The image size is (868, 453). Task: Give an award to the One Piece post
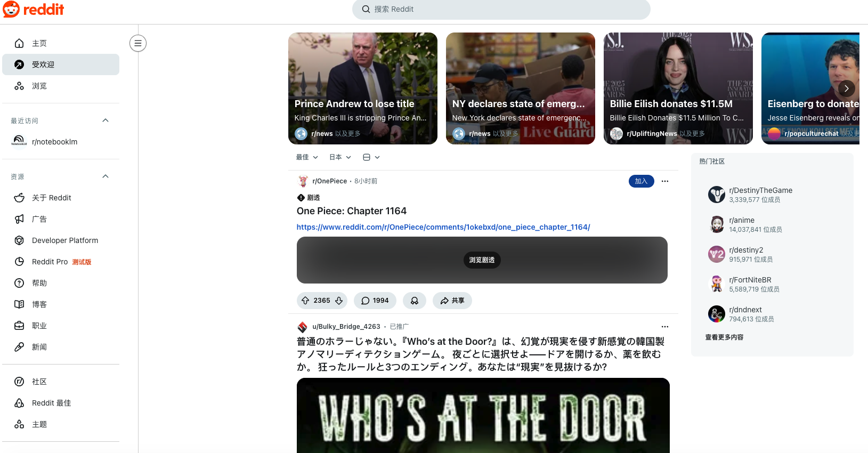(415, 301)
